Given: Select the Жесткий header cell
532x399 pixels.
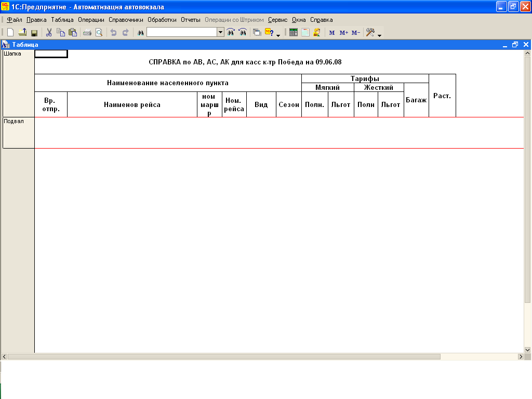Looking at the screenshot, I should point(379,87).
